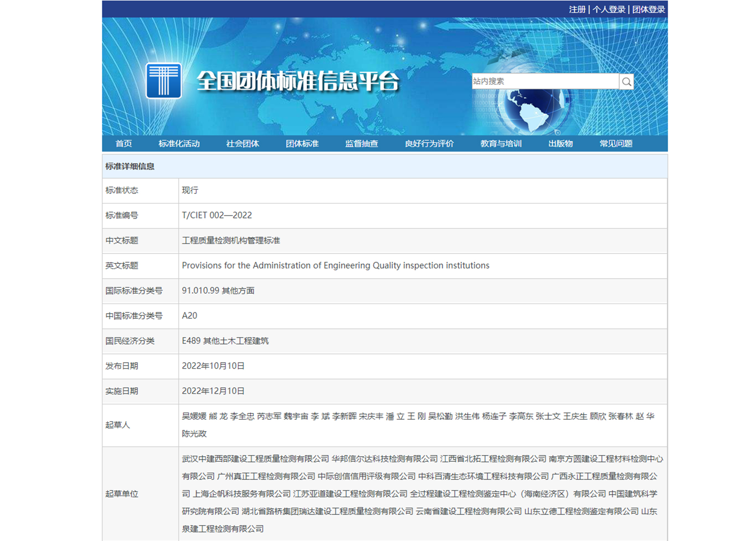Viewport: 756px width, 541px height.
Task: Select the 团体标准 menu item
Action: tap(302, 144)
